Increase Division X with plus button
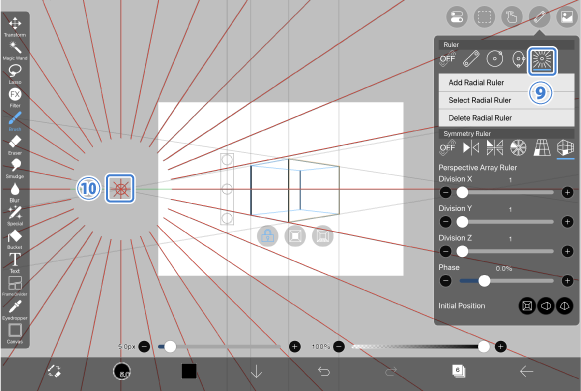The image size is (581, 391). pyautogui.click(x=567, y=192)
